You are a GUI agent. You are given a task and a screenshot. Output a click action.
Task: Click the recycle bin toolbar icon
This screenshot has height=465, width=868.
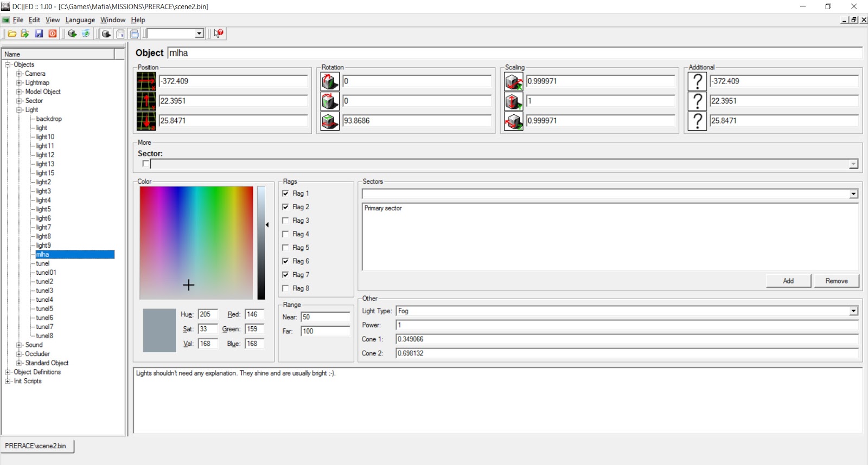coord(86,34)
